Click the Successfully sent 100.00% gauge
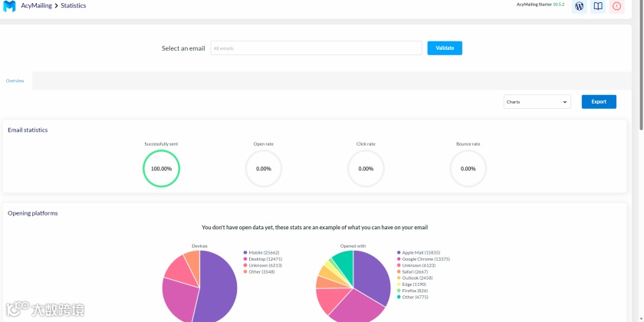This screenshot has height=322, width=644. [162, 169]
